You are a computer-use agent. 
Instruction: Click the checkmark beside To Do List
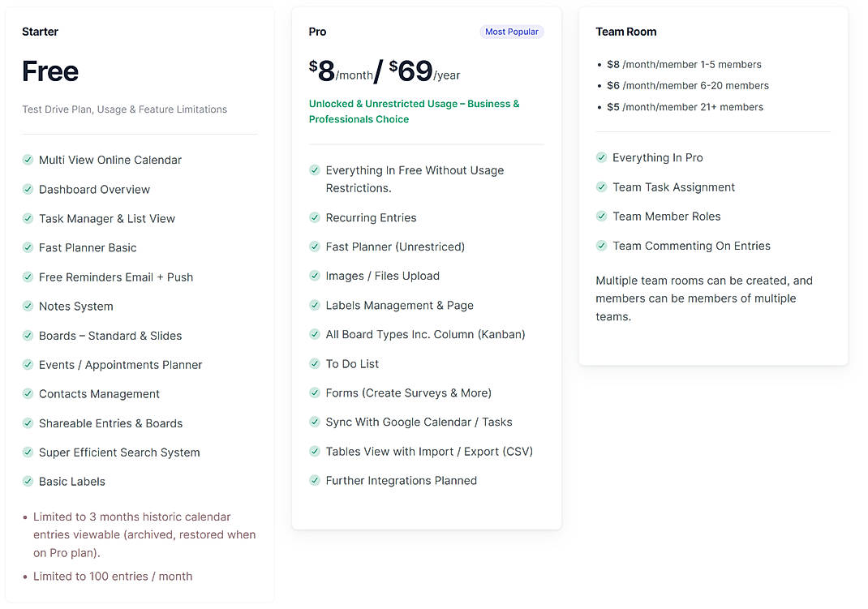(x=315, y=363)
